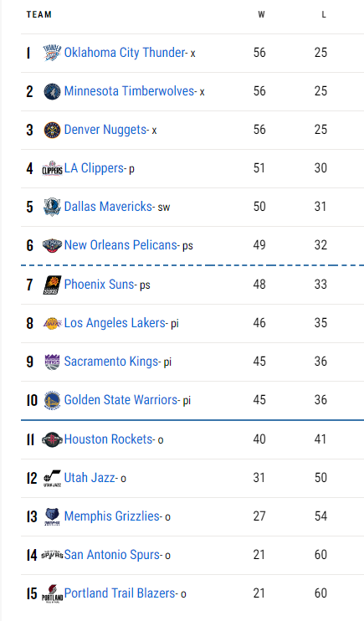This screenshot has height=621, width=364.
Task: Open the Memphis Grizzlies team link
Action: pos(111,516)
